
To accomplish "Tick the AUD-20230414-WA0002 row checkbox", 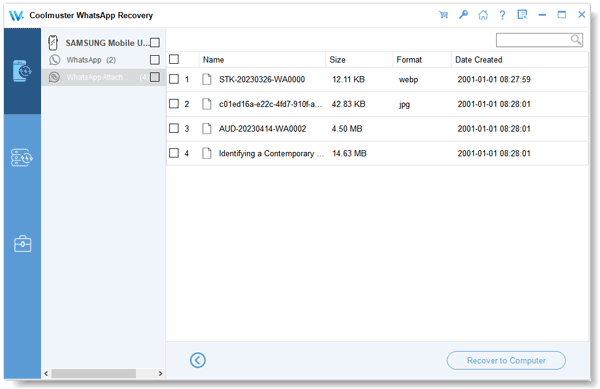I will tap(174, 128).
